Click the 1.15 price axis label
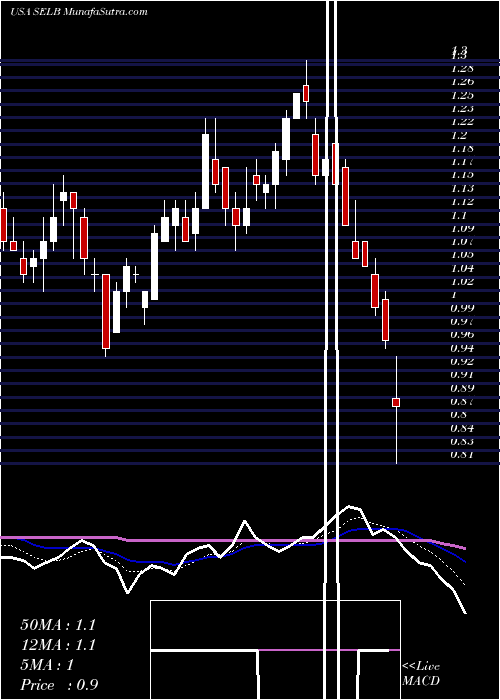The height and width of the screenshot is (700, 500). pos(462,175)
